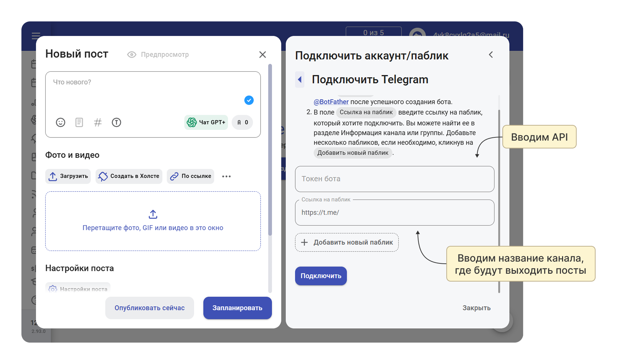Screen dimensions: 617x364
Task: Click the photo/GIF/video drop zone
Action: pyautogui.click(x=153, y=221)
